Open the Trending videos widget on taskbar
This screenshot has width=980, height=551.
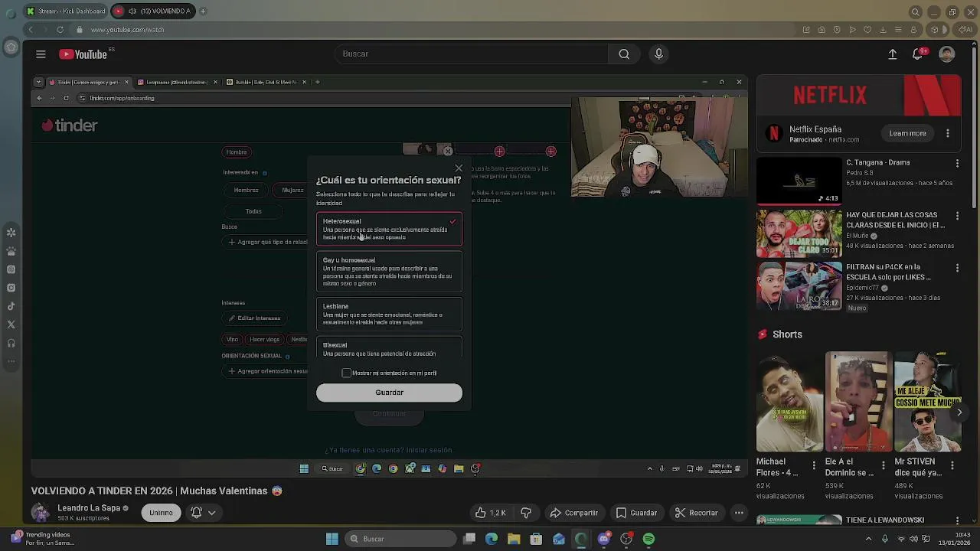42,539
